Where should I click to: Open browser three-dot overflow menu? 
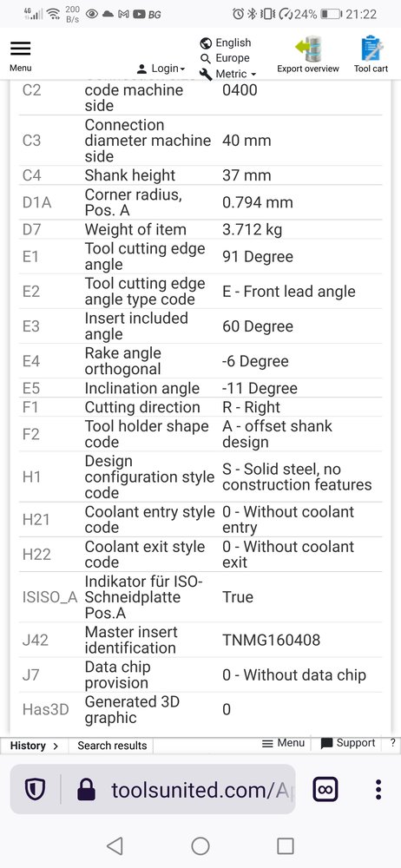pyautogui.click(x=378, y=789)
